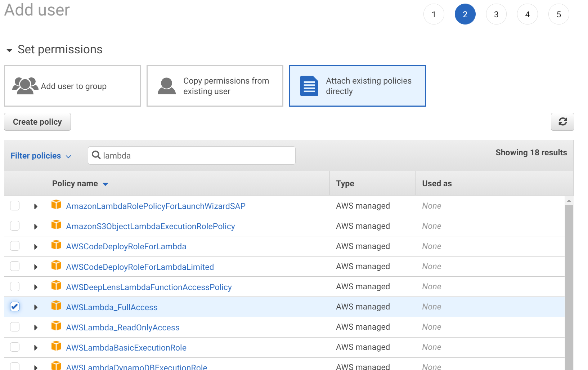The width and height of the screenshot is (588, 370).
Task: Open the AmazonLambdaRolePolicyForLaunchWizardSAP policy link
Action: pyautogui.click(x=156, y=206)
